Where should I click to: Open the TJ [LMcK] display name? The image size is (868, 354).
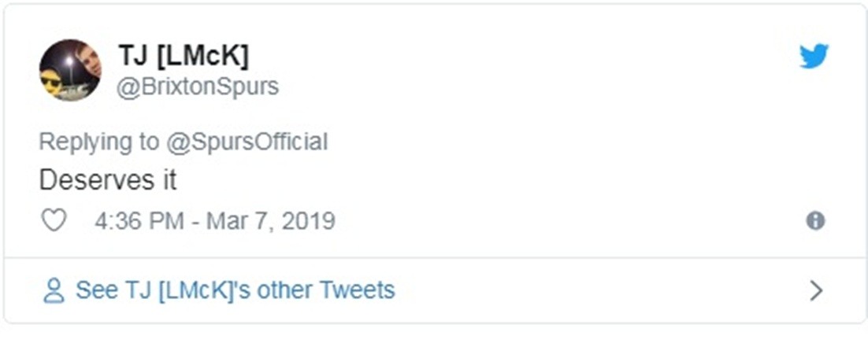183,56
